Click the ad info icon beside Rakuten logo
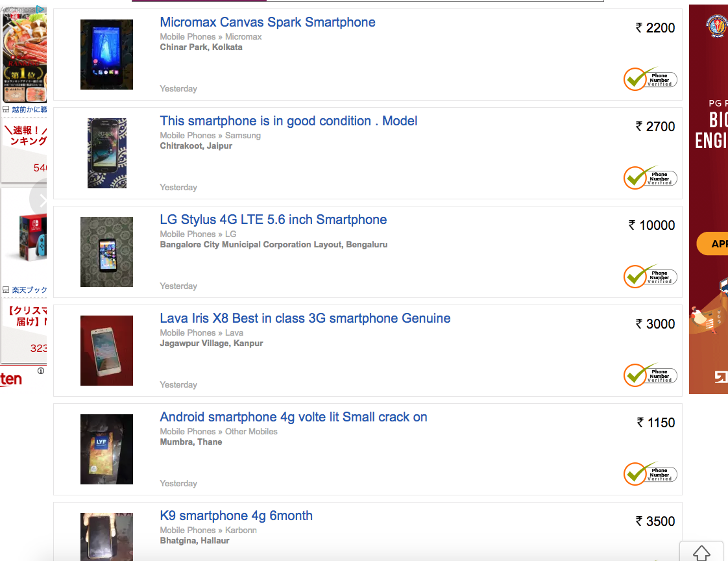Viewport: 728px width, 561px height. point(41,371)
